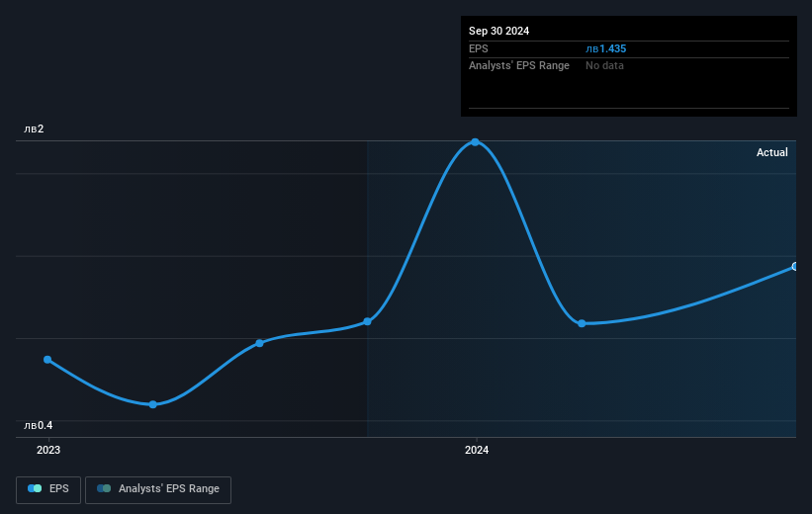The height and width of the screenshot is (514, 812).
Task: Click the 2024 x-axis label
Action: point(477,450)
